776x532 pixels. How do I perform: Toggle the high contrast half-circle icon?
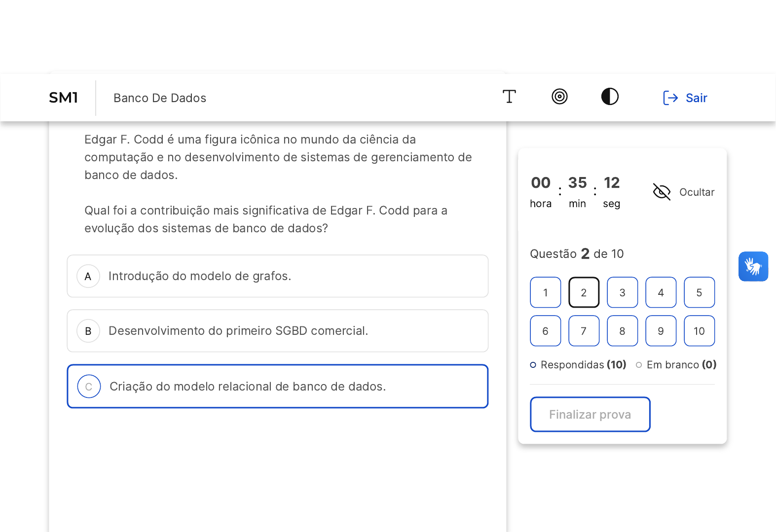point(610,97)
